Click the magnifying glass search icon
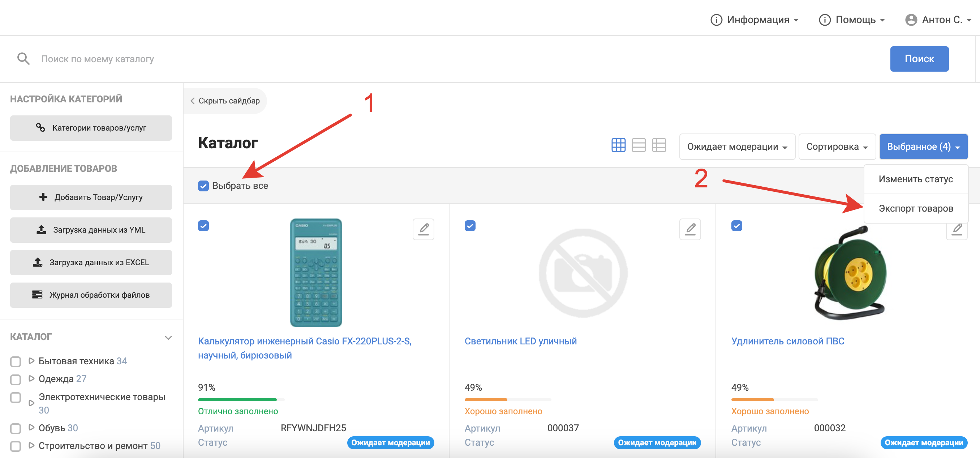This screenshot has height=458, width=980. click(23, 59)
